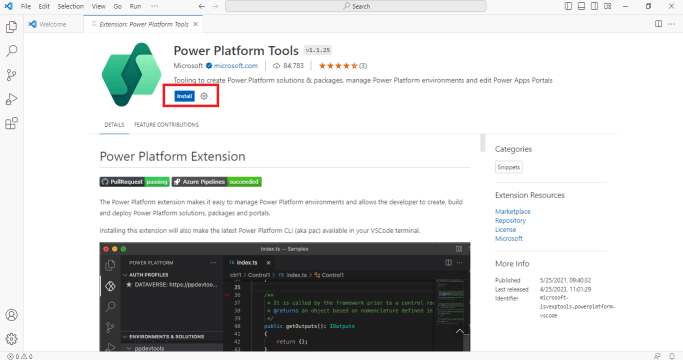Open Run and Debug view

[x=11, y=99]
